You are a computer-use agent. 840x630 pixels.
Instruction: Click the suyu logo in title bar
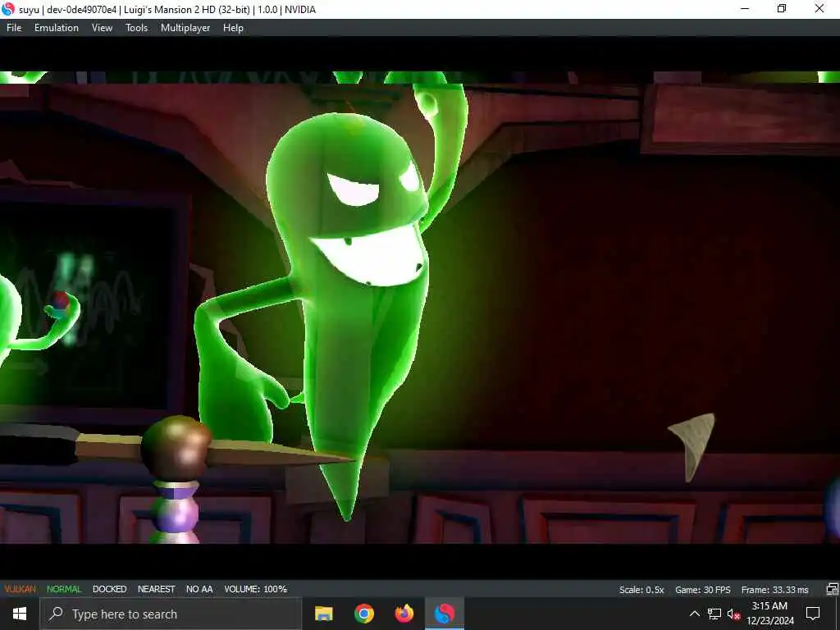pos(8,9)
